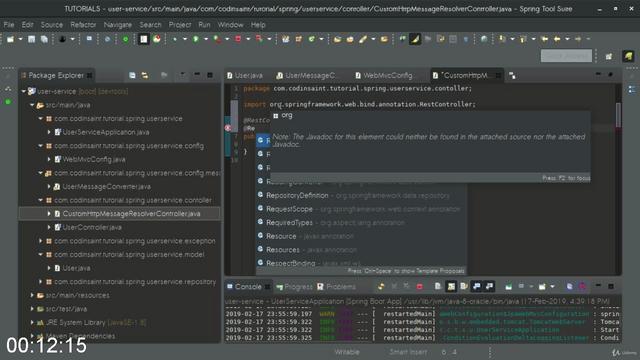
Task: Open the Refactor menu
Action: (x=83, y=25)
